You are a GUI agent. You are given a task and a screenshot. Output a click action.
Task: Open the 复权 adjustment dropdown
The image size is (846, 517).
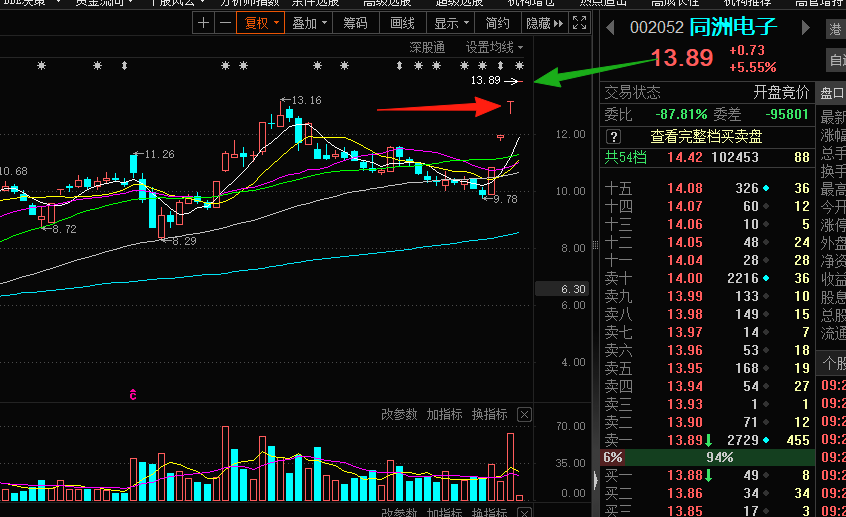(261, 23)
